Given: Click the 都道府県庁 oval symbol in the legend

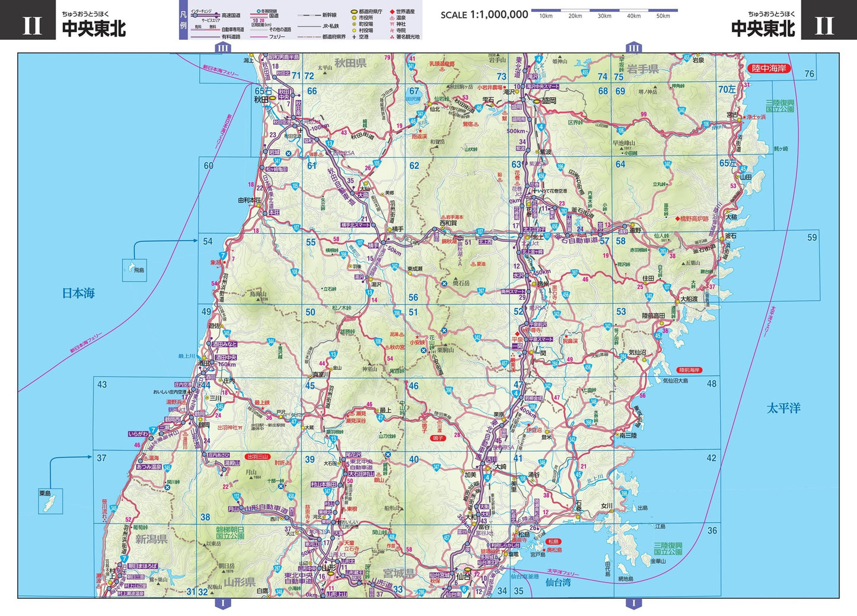Looking at the screenshot, I should (353, 11).
